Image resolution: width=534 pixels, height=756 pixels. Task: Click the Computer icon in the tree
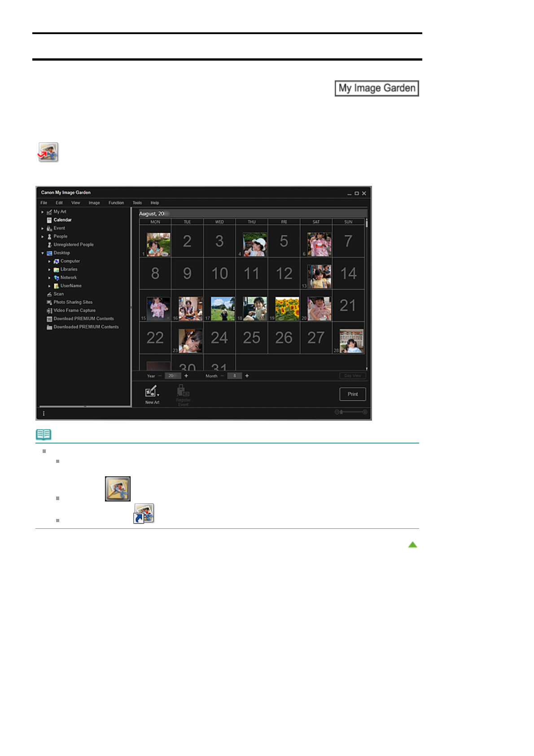coord(57,261)
